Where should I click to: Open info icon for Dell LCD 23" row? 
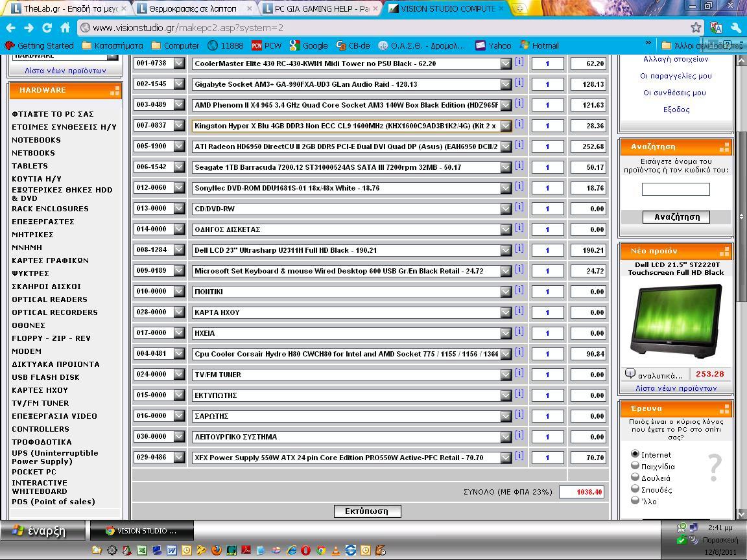[519, 248]
